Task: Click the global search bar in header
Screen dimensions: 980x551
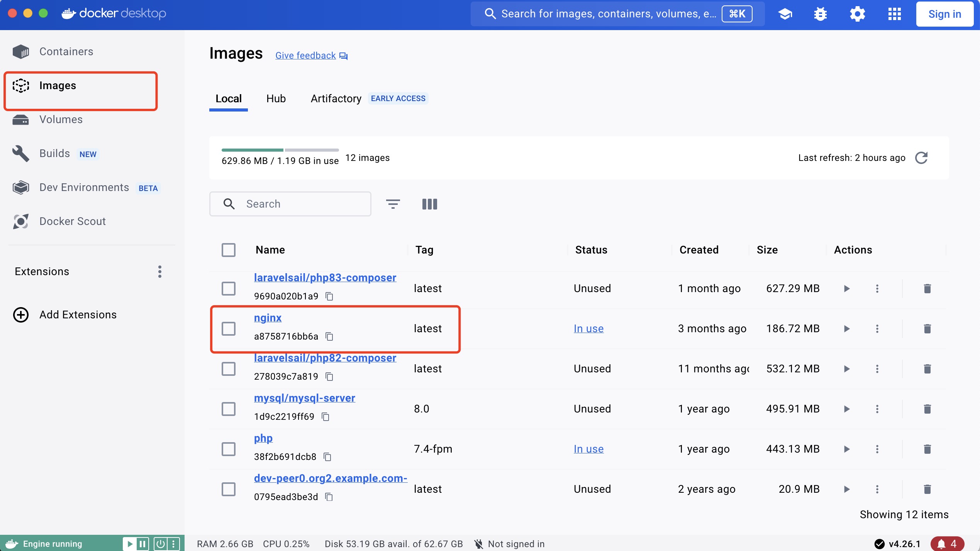Action: tap(617, 14)
